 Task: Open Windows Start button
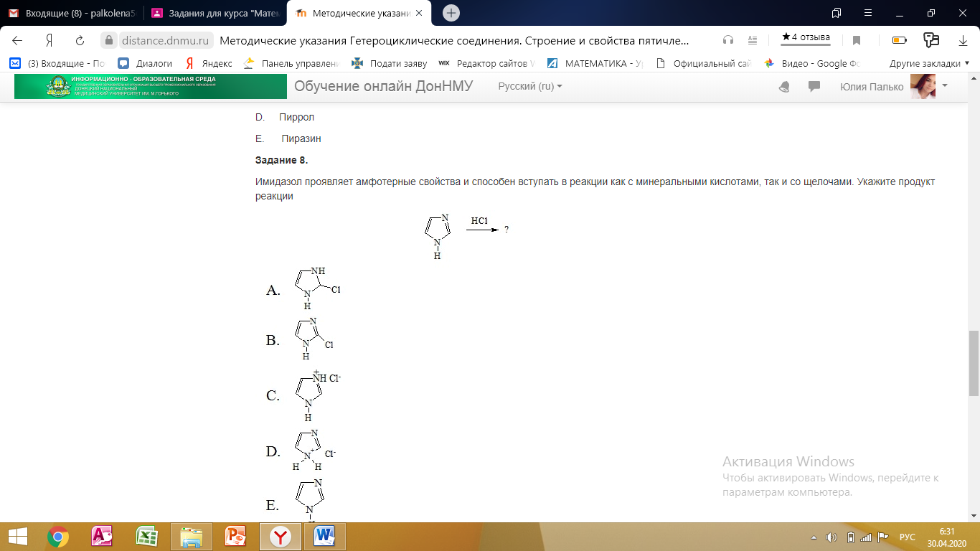click(x=17, y=537)
